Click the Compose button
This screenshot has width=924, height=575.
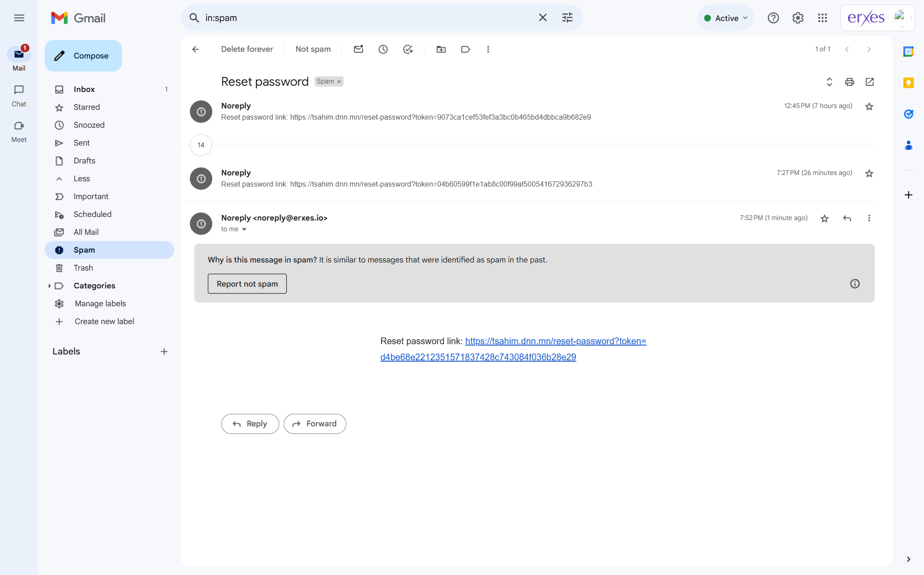(83, 56)
